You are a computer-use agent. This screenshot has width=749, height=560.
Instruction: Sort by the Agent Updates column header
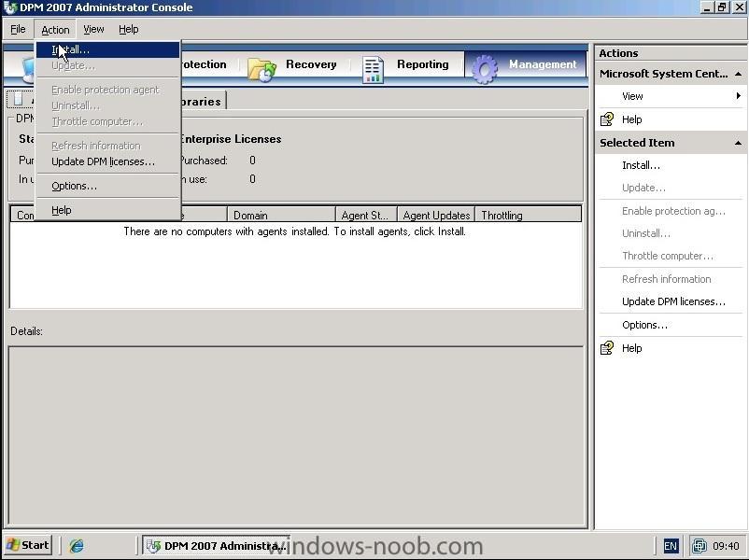pyautogui.click(x=436, y=216)
